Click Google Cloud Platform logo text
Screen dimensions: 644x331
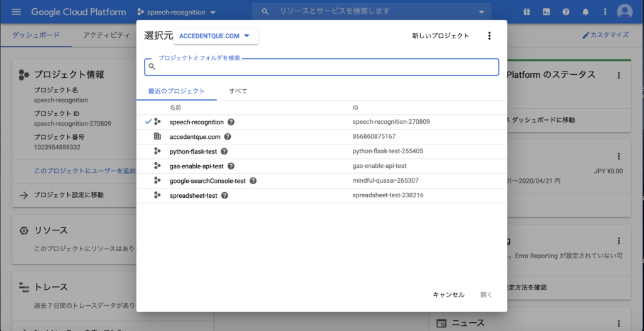tap(79, 12)
